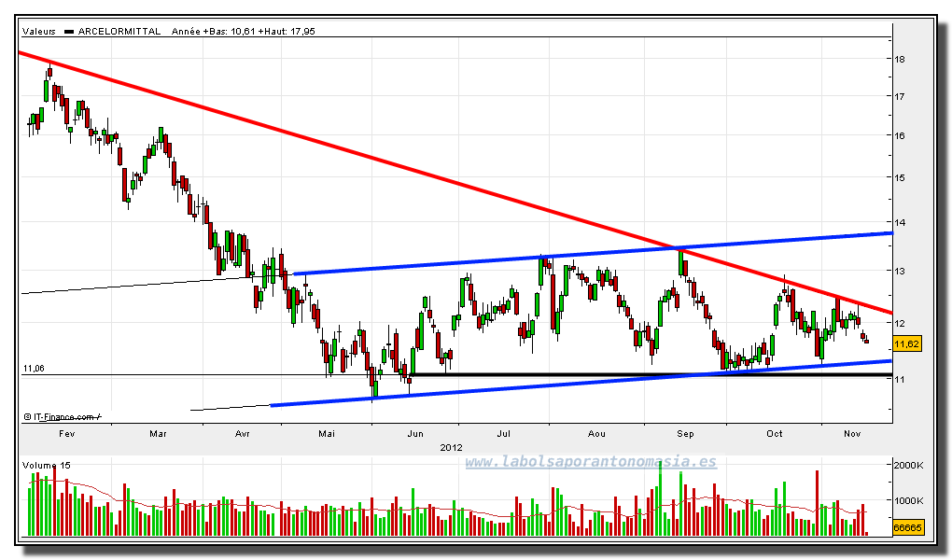Click the 'Fev' month label on time axis

67,434
